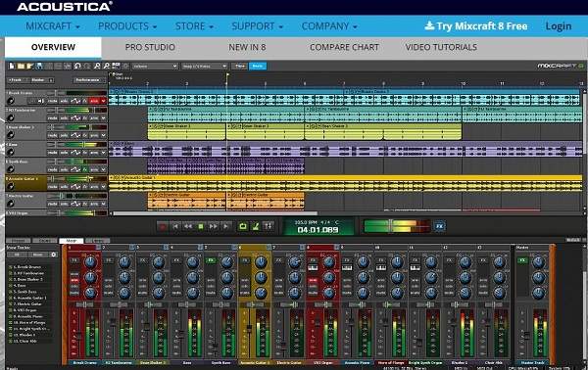
Task: Click the Save project disk icon
Action: 39,66
